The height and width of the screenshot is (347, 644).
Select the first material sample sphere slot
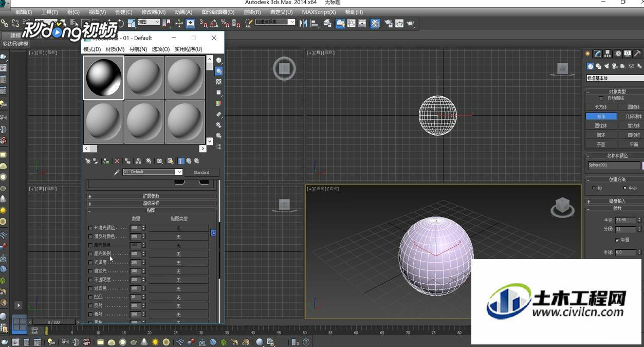click(103, 78)
